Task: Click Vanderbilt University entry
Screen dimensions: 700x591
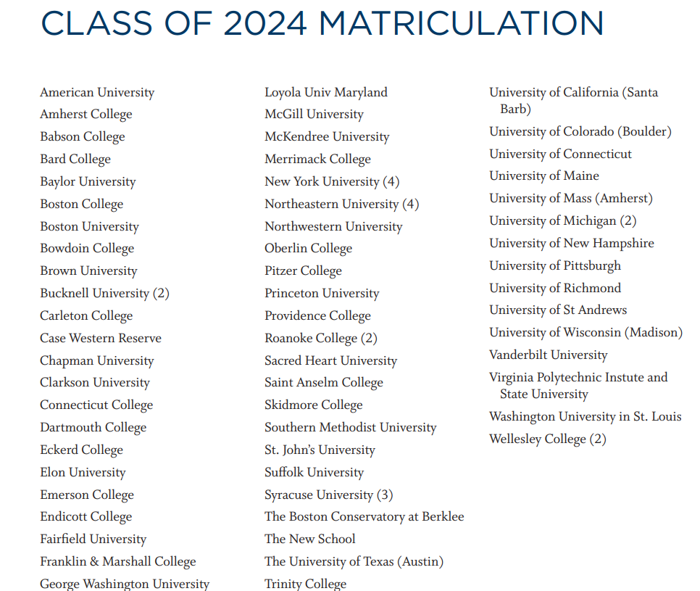Action: (549, 355)
